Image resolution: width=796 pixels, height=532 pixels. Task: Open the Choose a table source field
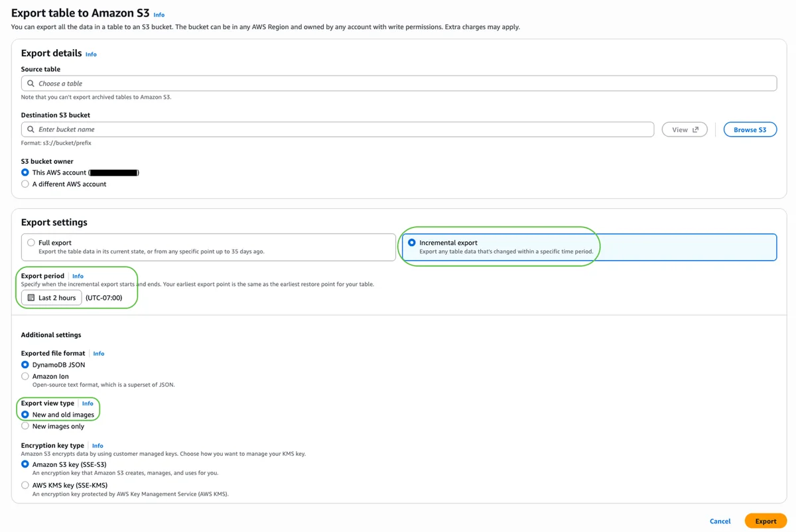(399, 84)
